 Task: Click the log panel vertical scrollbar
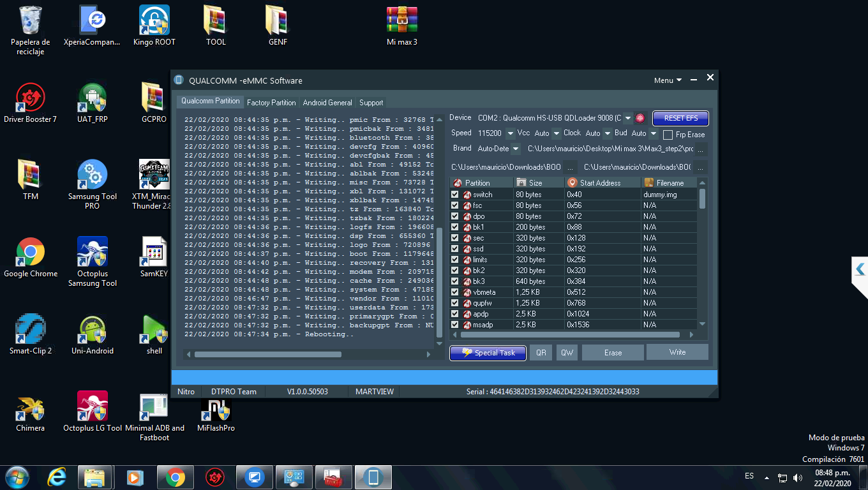click(x=439, y=283)
